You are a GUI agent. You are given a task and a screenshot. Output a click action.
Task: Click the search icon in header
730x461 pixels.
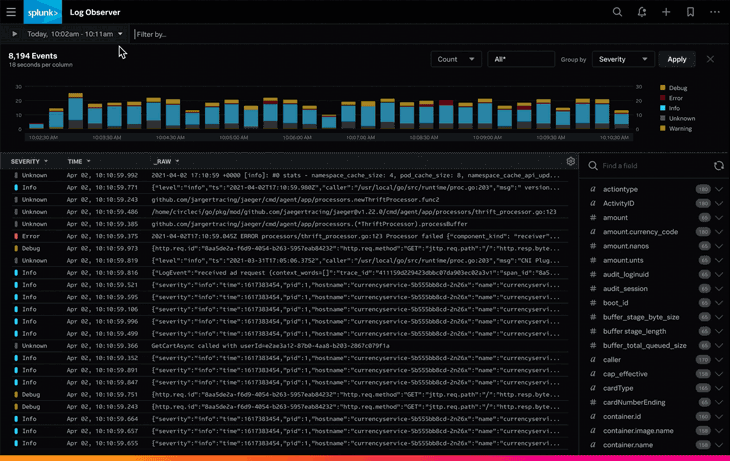(617, 12)
